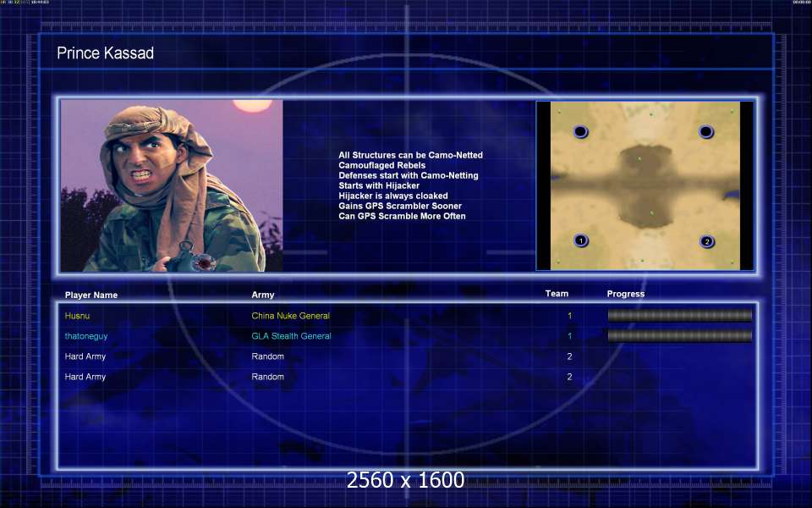
Task: Click the 2560 x 1600 resolution label
Action: tap(405, 480)
